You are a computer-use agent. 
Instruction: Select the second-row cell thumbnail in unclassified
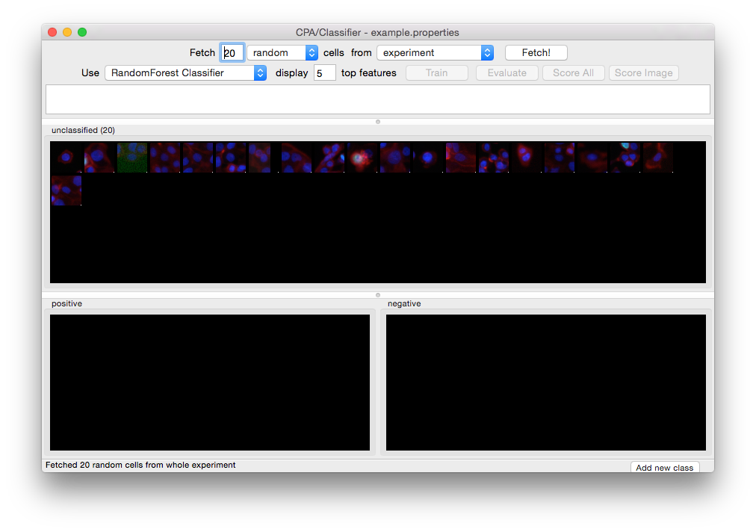(66, 191)
